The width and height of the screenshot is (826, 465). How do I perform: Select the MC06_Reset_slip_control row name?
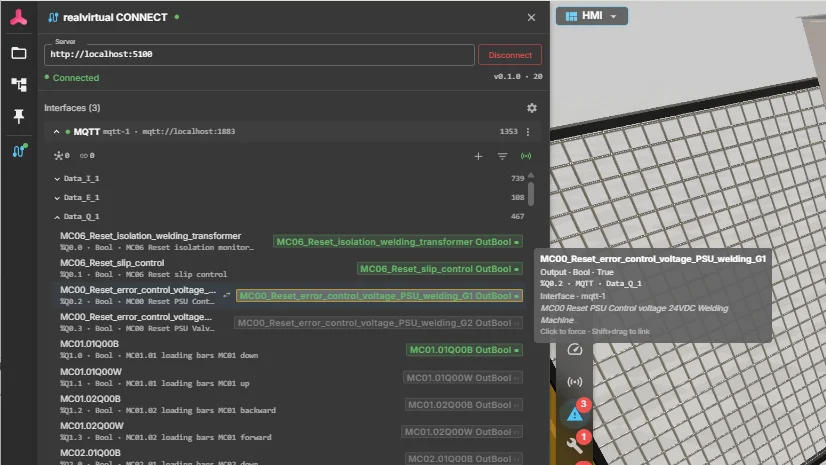pyautogui.click(x=112, y=263)
